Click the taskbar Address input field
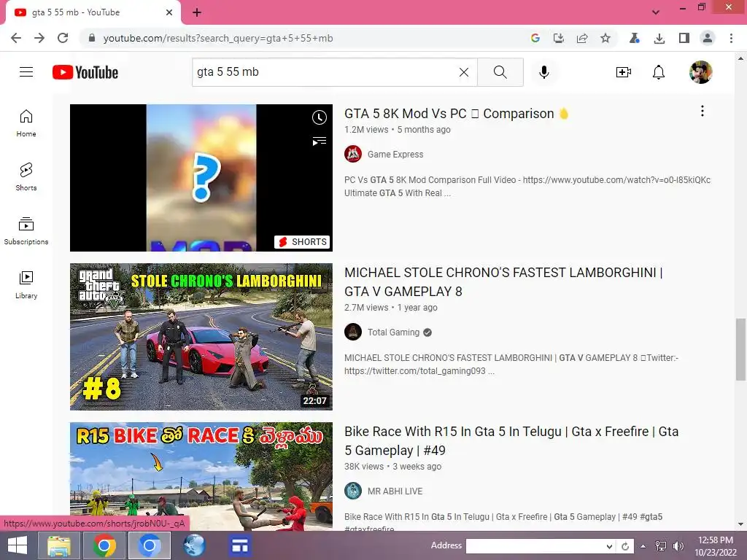Image resolution: width=747 pixels, height=560 pixels. 535,546
